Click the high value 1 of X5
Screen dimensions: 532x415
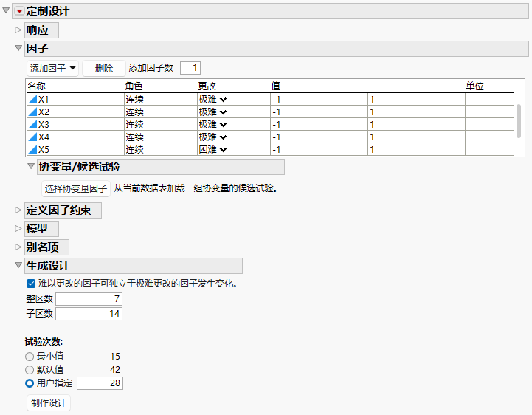tap(416, 150)
